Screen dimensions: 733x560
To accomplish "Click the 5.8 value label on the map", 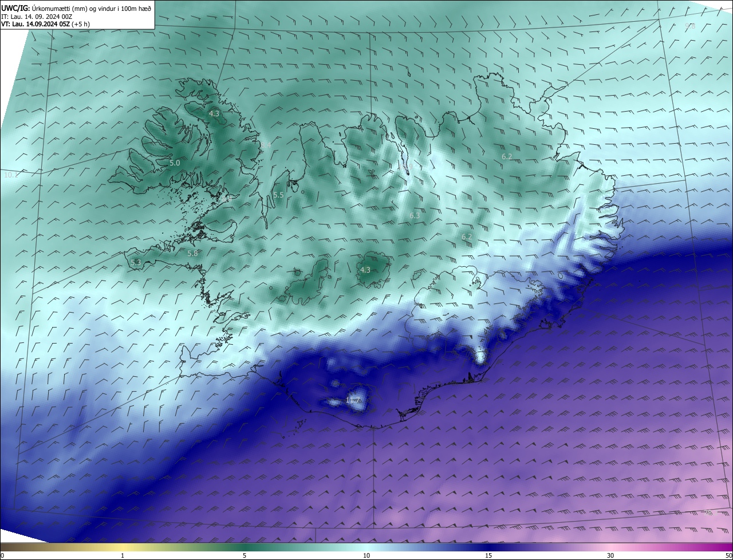I will pos(192,253).
